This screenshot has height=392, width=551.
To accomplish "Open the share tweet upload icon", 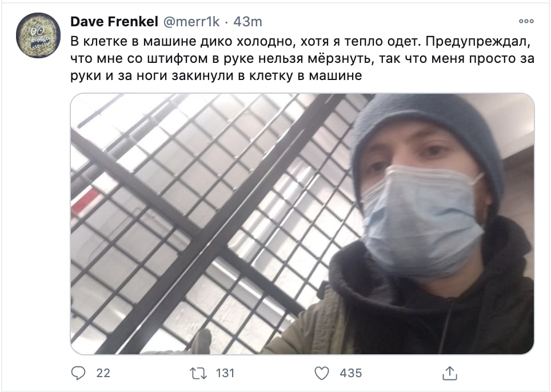I will click(449, 373).
